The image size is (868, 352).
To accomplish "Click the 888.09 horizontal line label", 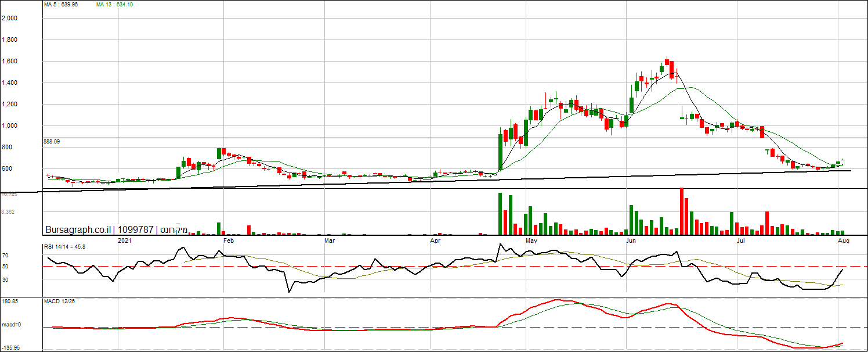I will point(52,141).
